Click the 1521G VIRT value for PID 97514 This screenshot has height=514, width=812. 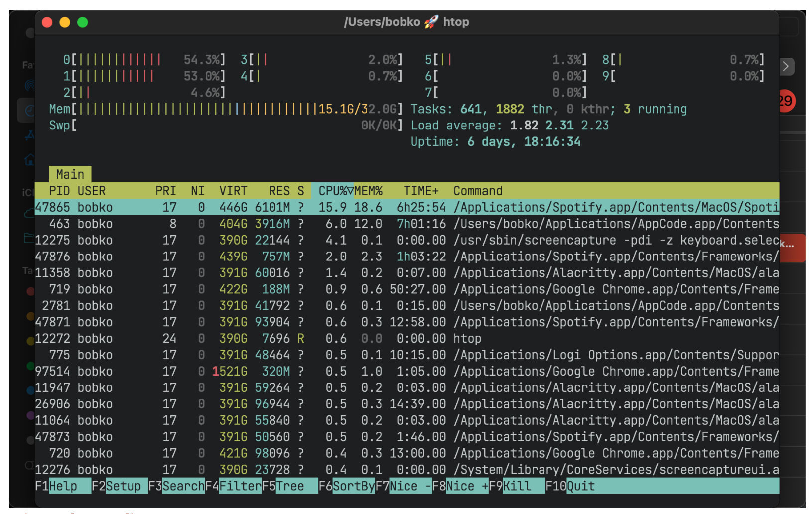pos(230,372)
